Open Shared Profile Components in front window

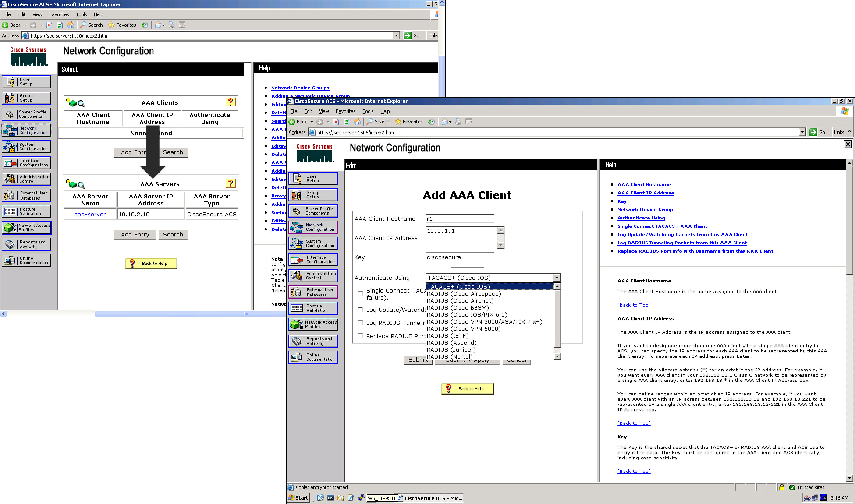point(313,211)
